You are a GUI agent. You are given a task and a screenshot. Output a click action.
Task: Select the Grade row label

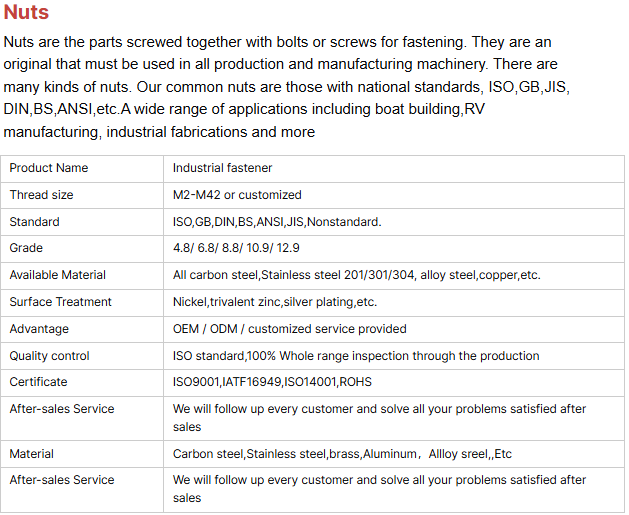(x=27, y=248)
